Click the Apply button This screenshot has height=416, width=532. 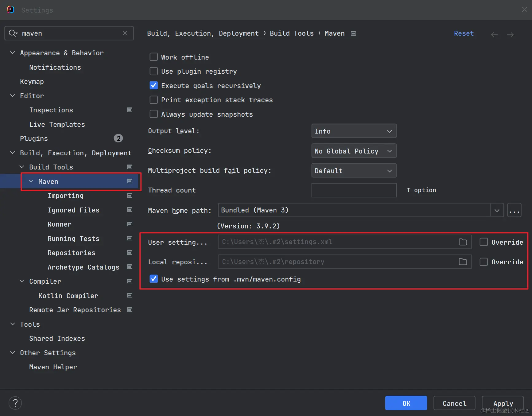click(503, 403)
